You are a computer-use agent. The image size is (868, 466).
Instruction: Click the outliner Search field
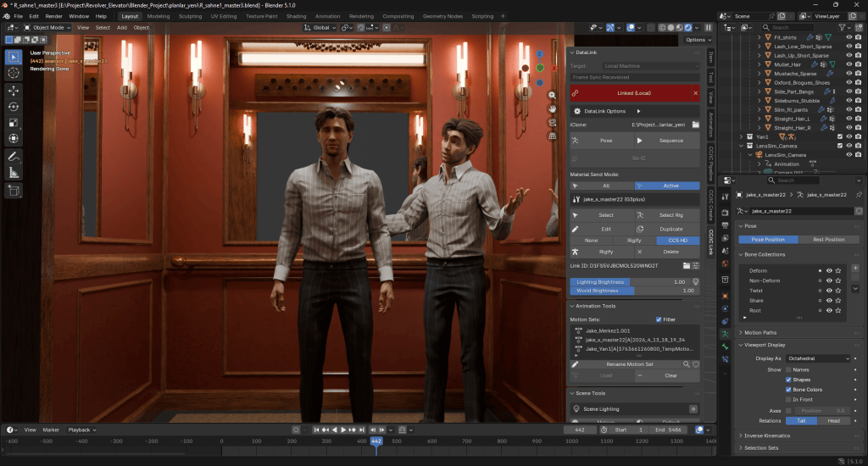787,28
